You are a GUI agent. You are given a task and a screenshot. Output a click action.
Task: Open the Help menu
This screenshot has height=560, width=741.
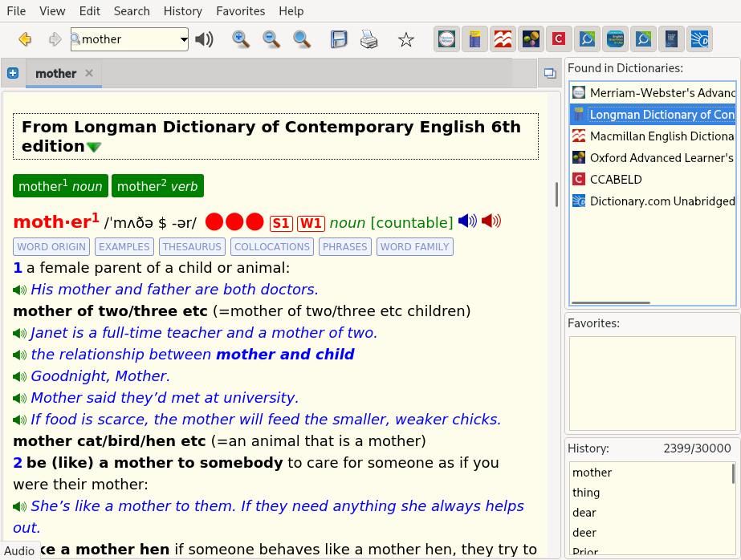(291, 11)
